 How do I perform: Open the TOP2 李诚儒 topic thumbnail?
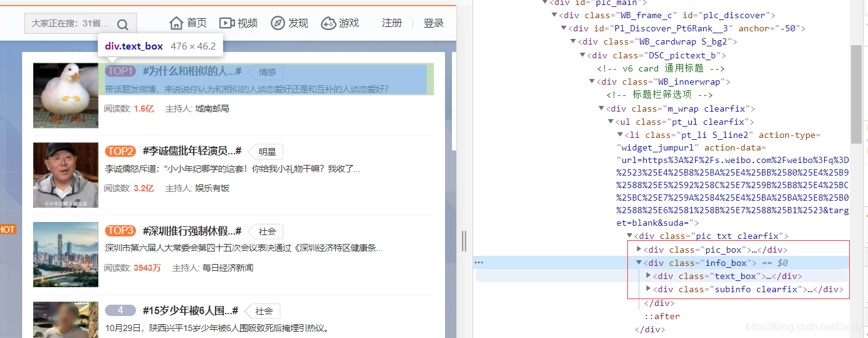click(x=66, y=175)
